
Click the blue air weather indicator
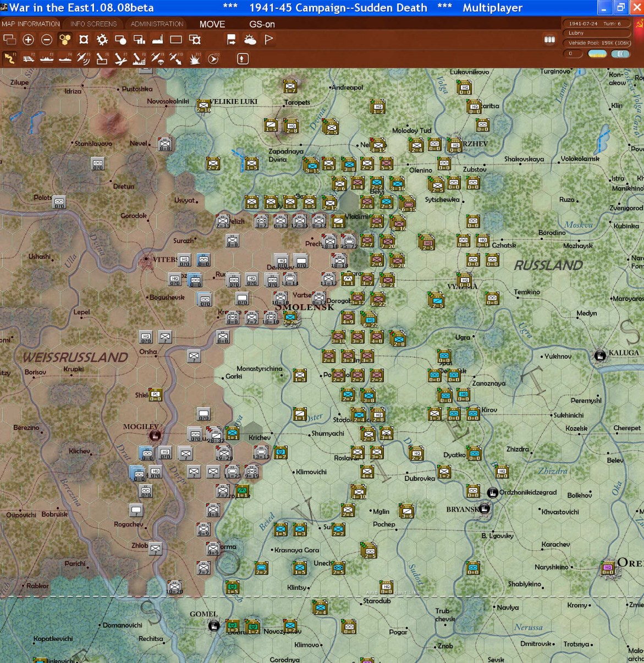pos(620,54)
